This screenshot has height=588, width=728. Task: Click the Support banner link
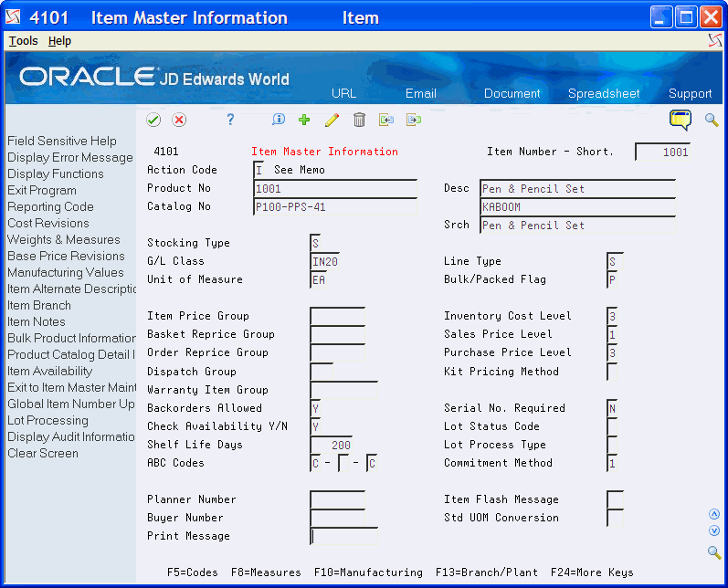click(x=690, y=93)
